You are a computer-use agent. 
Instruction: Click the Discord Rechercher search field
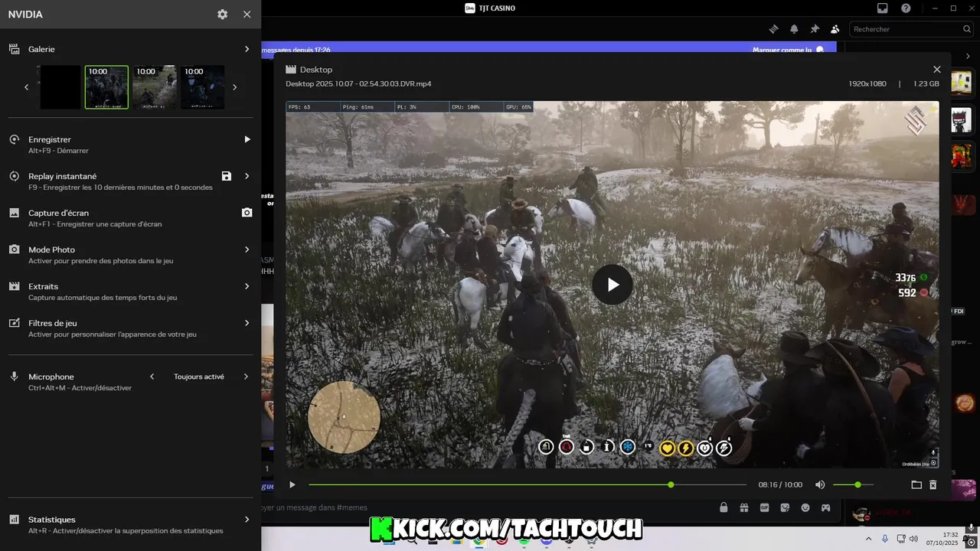click(911, 29)
